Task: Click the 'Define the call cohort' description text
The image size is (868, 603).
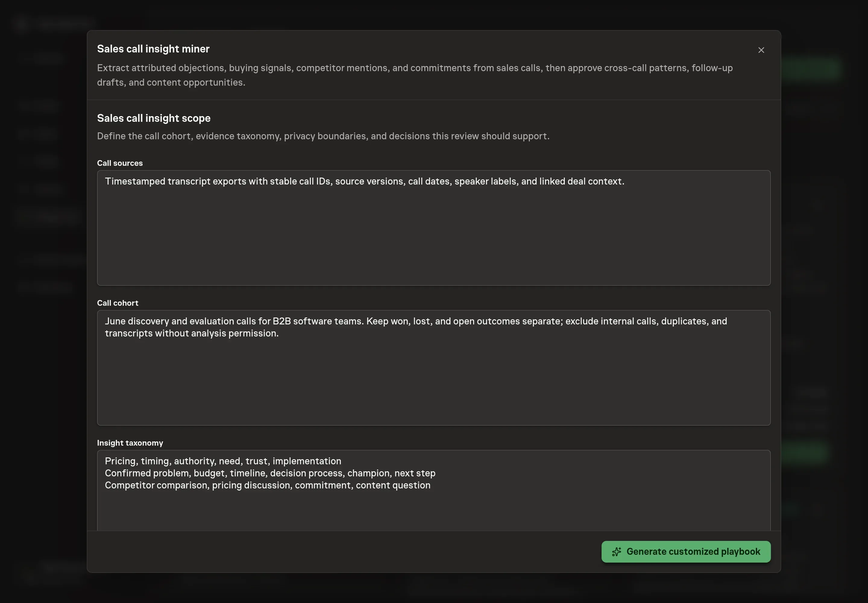Action: click(x=323, y=136)
